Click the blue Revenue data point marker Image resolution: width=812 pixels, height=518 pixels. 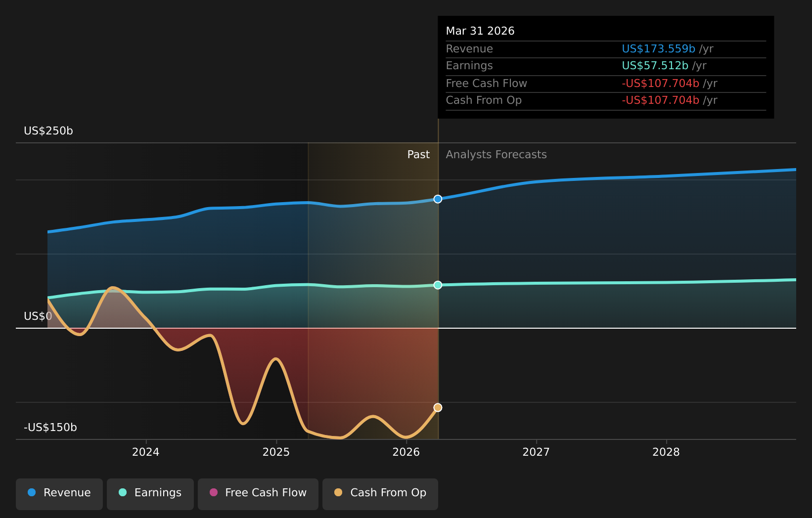(x=438, y=199)
